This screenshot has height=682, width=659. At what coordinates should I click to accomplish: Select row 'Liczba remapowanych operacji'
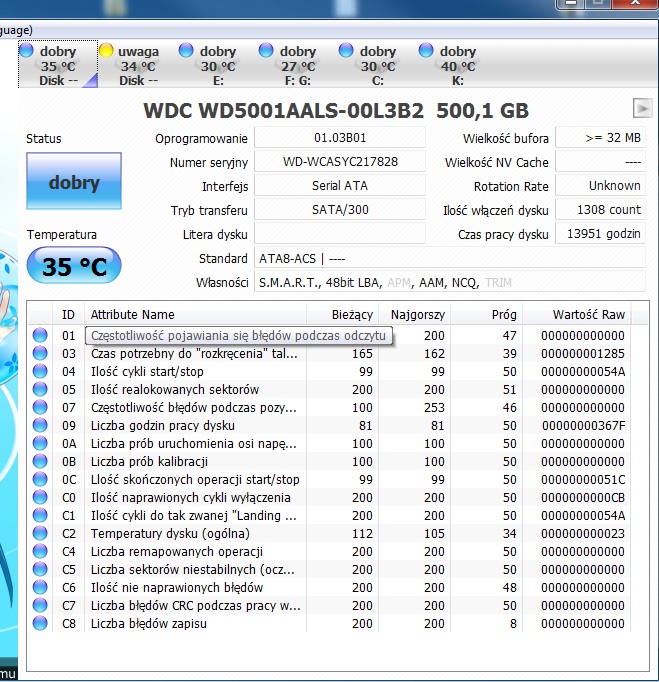pos(329,552)
